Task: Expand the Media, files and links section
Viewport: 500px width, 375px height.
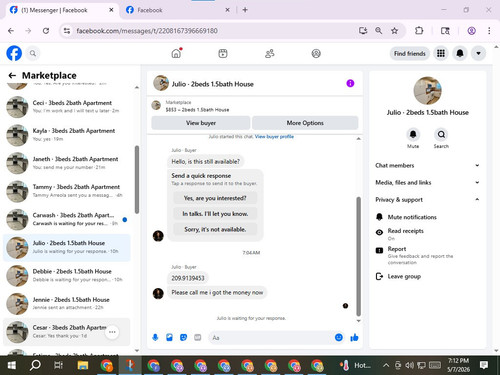Action: tap(427, 182)
